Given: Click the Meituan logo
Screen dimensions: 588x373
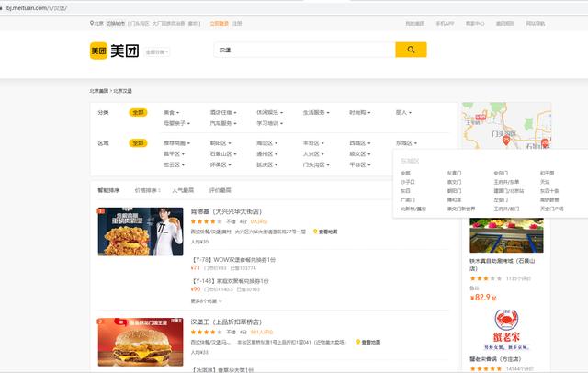Looking at the screenshot, I should (114, 51).
